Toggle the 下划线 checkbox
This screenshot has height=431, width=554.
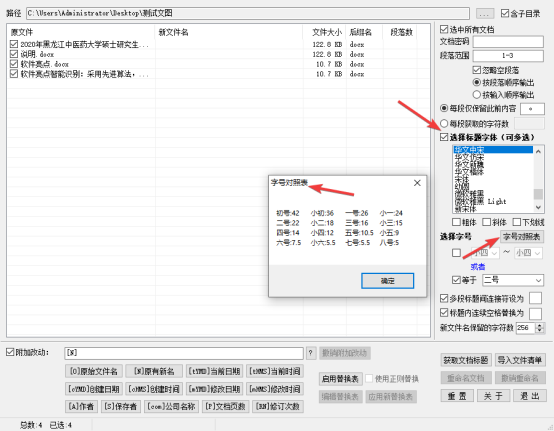click(517, 222)
